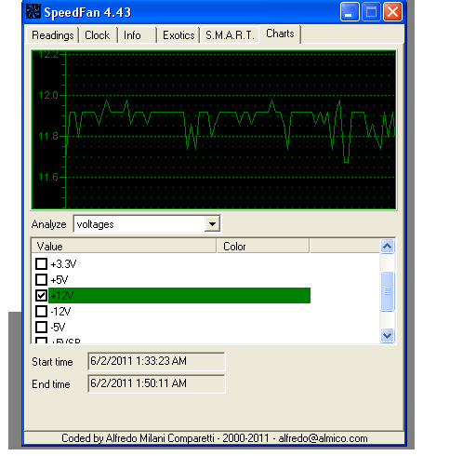Click the list scrollbar up arrow
476x456 pixels.
[387, 247]
